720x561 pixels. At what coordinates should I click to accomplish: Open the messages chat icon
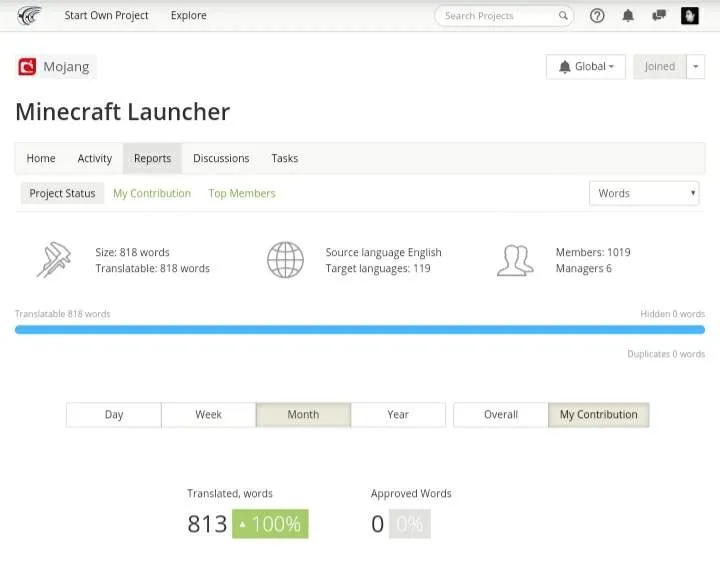(x=659, y=16)
